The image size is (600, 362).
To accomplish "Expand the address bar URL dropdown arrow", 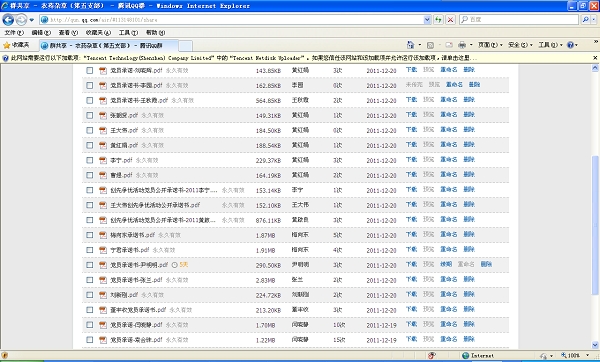I will click(x=427, y=20).
